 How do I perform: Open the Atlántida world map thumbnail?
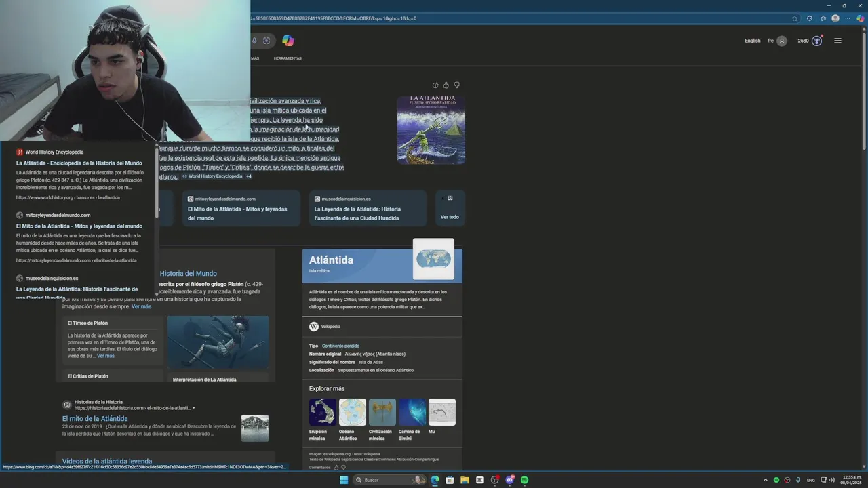click(433, 259)
